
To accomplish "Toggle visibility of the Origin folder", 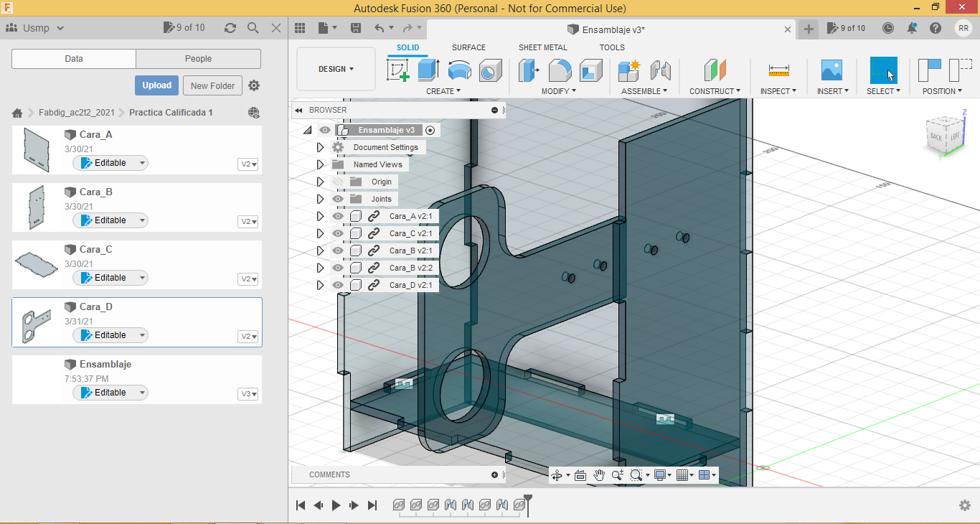I will 338,182.
